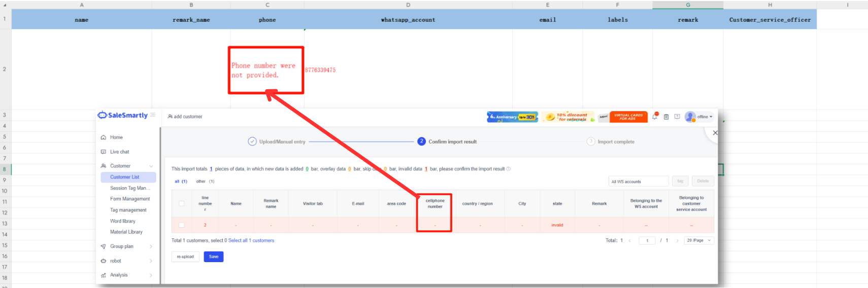Open the 4th Anniversary promo banner
The image size is (868, 288).
[x=512, y=117]
